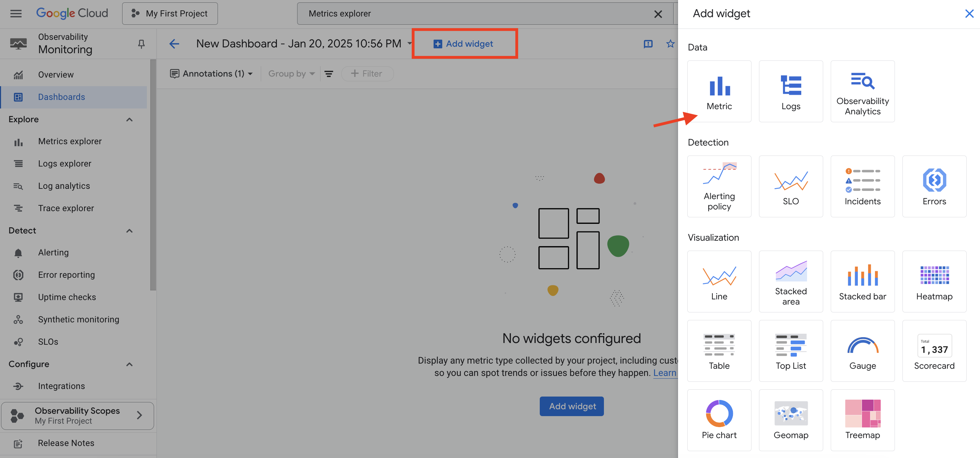
Task: Star this dashboard as favorite
Action: click(670, 44)
